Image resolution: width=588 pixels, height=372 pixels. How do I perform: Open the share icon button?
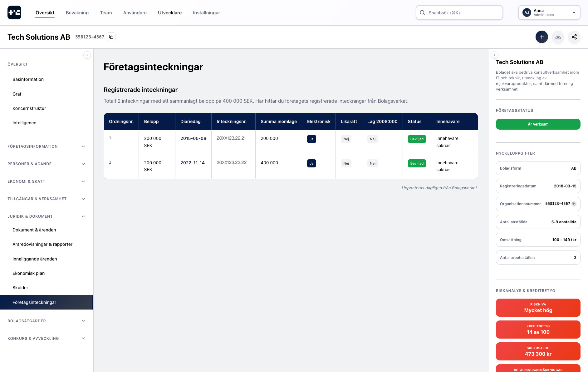574,37
